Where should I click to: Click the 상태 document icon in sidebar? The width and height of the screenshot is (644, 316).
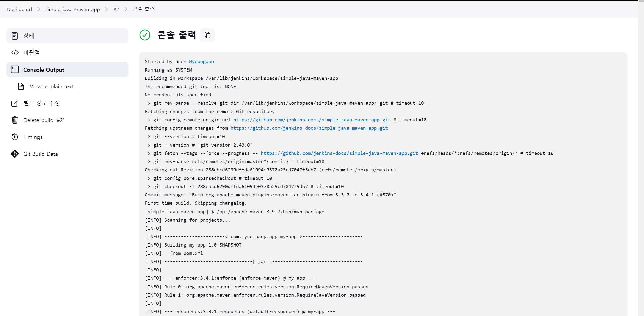coord(15,36)
